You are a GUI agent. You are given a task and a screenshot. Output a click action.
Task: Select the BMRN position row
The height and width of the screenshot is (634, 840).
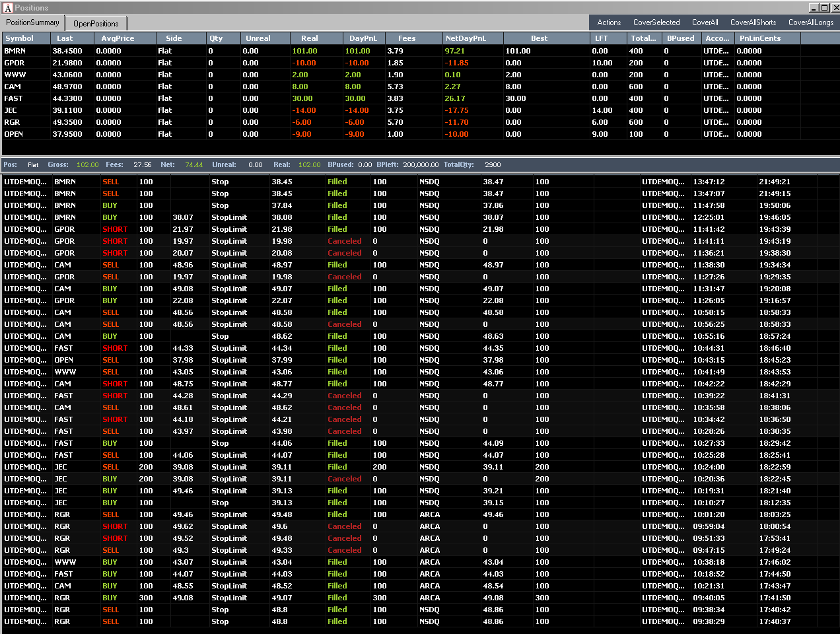[420, 51]
